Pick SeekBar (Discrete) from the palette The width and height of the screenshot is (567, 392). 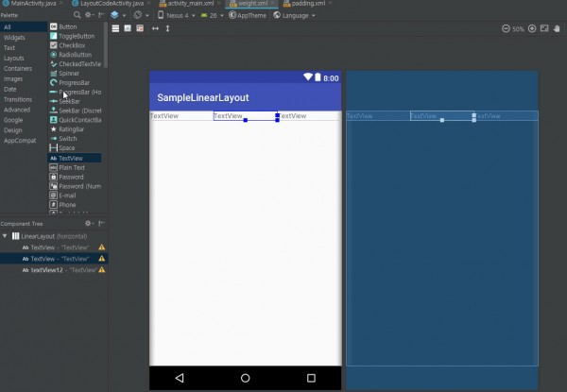(x=76, y=111)
